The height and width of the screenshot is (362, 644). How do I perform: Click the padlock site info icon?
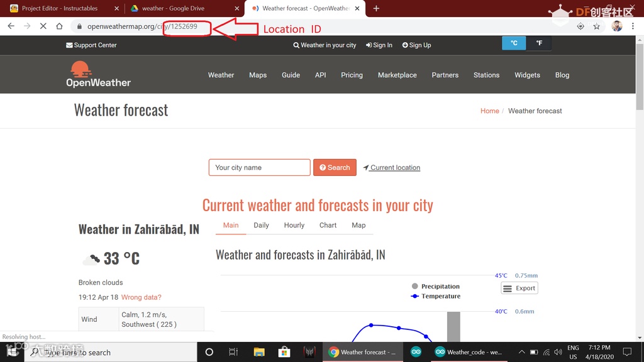79,26
